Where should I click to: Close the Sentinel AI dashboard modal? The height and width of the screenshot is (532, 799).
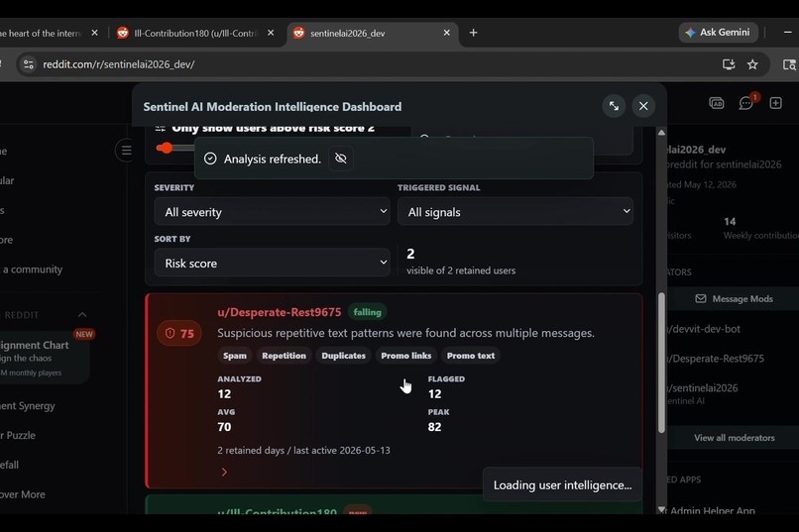click(x=643, y=106)
